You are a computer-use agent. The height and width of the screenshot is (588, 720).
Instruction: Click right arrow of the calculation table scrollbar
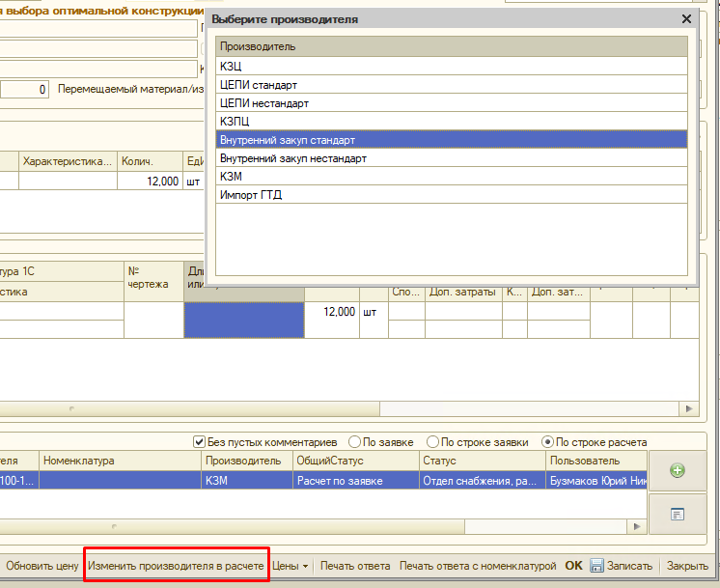coord(689,408)
